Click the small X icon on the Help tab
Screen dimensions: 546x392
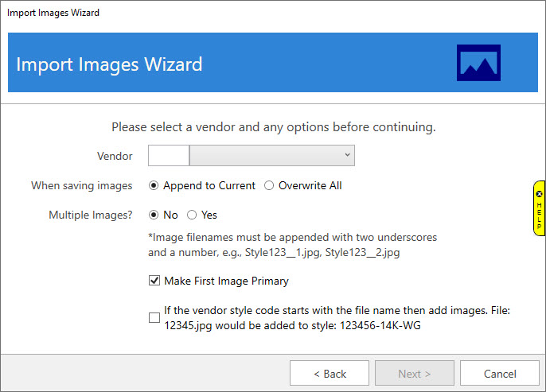pos(539,193)
